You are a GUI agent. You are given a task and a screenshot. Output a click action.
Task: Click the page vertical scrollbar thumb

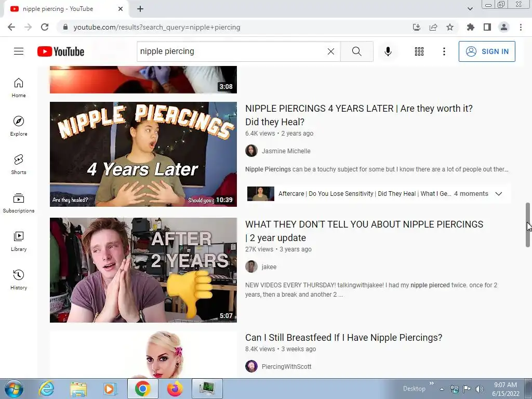528,224
